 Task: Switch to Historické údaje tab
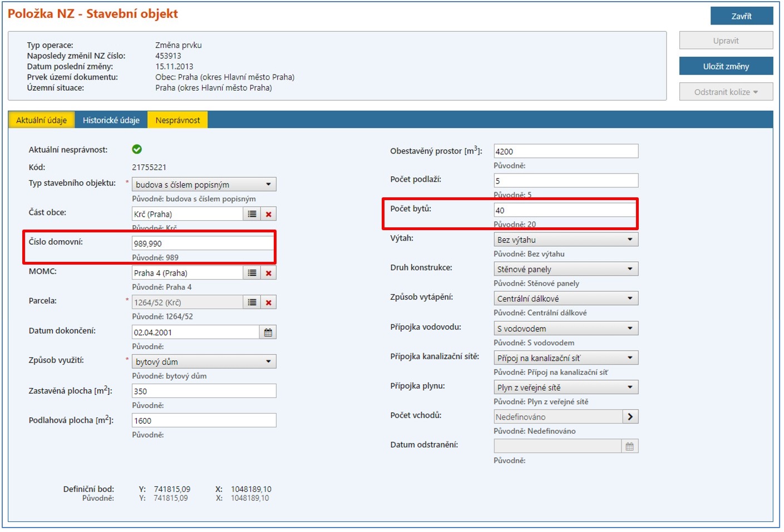click(x=111, y=120)
